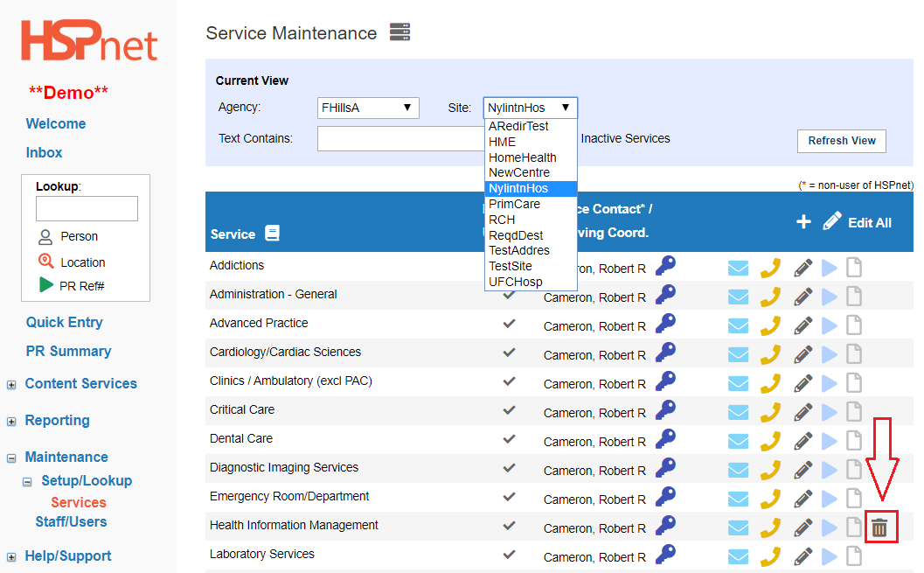Open the Quick Entry link
The image size is (924, 573).
64,323
